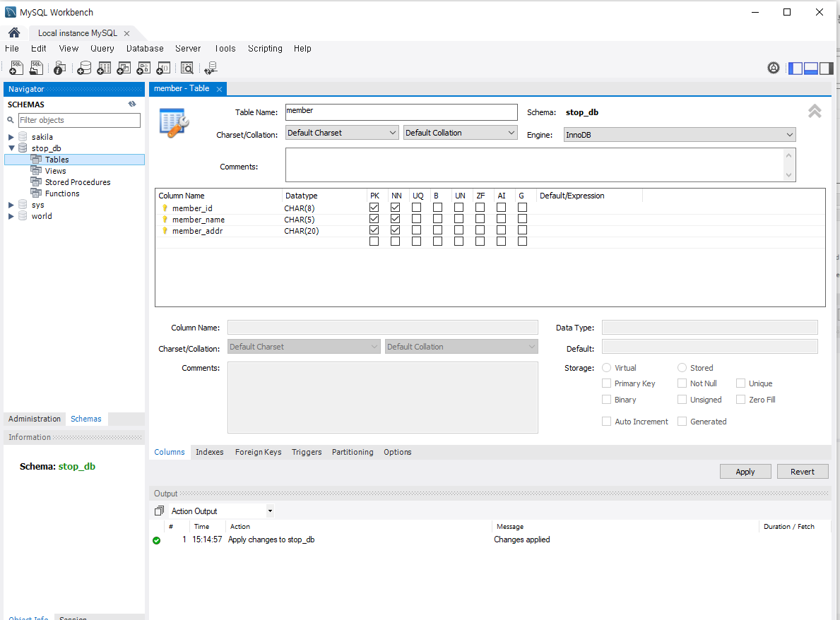
Task: Open inspector for selected object icon
Action: point(60,68)
